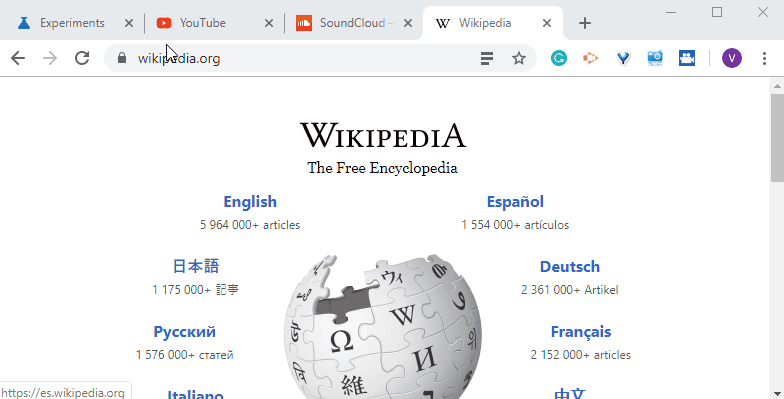This screenshot has width=784, height=399.
Task: Click the Wikipedia puzzle globe logo
Action: (383, 326)
